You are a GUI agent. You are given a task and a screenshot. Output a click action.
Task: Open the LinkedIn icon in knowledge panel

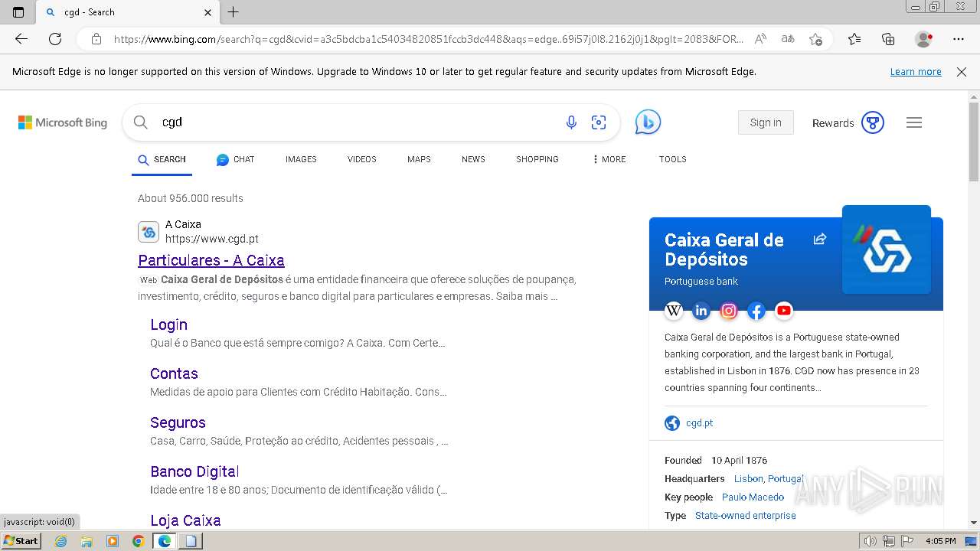coord(701,311)
